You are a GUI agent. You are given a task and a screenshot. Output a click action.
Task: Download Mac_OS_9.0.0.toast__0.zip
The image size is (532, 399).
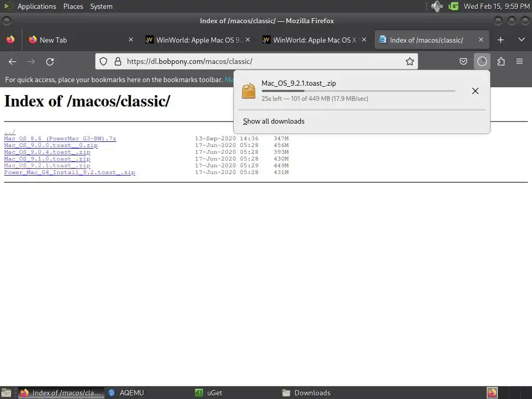[x=51, y=145]
